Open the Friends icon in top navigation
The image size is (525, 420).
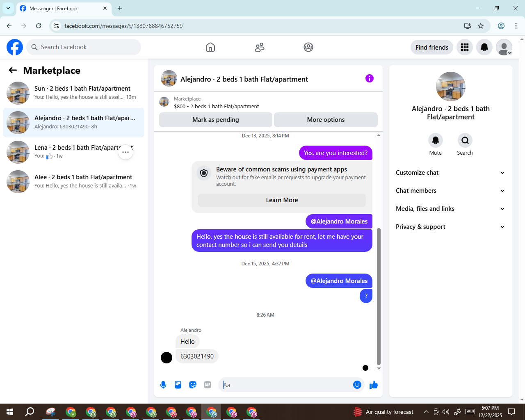click(260, 47)
